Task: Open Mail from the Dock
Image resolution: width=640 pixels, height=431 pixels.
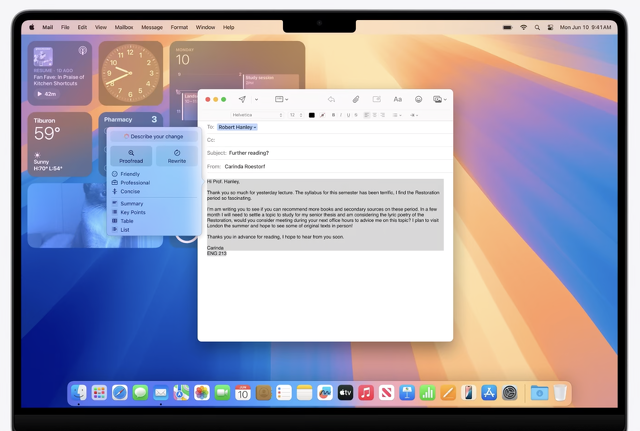Action: (161, 393)
